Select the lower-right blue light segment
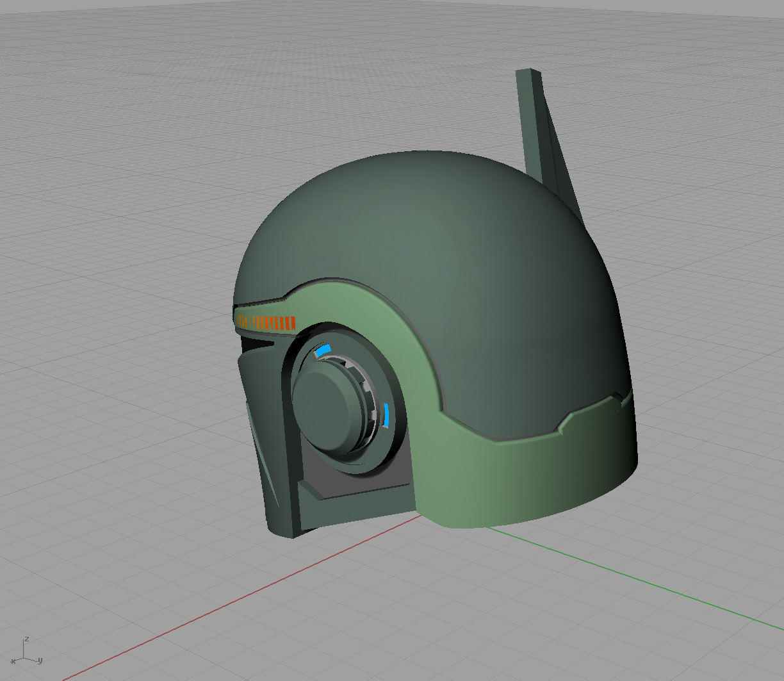The image size is (784, 681). (x=386, y=415)
